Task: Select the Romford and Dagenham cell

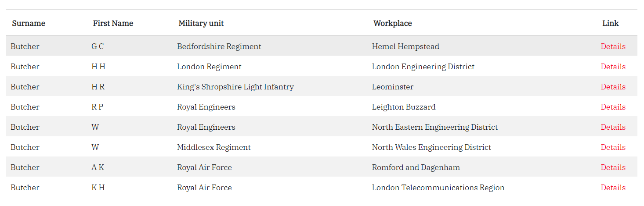Action: pos(416,167)
